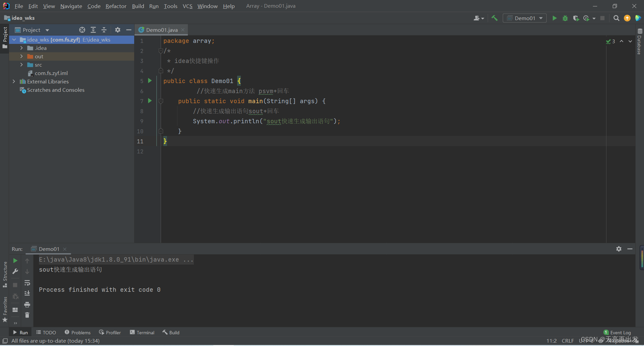Viewport: 644px width, 346px height.
Task: Click the orange IDE update icon
Action: coord(627,18)
